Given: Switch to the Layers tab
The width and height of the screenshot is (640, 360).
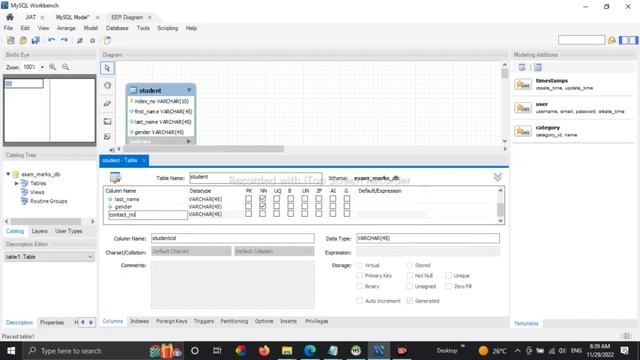Looking at the screenshot, I should [x=40, y=231].
